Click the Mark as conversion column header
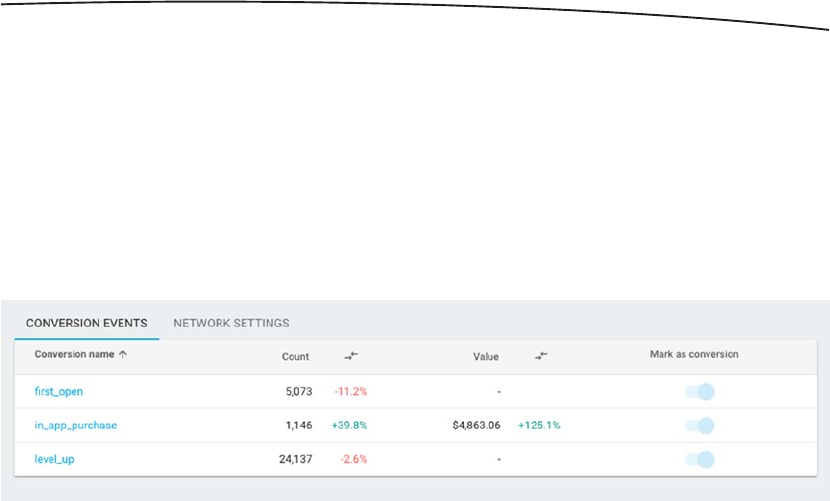This screenshot has height=501, width=830. point(694,355)
